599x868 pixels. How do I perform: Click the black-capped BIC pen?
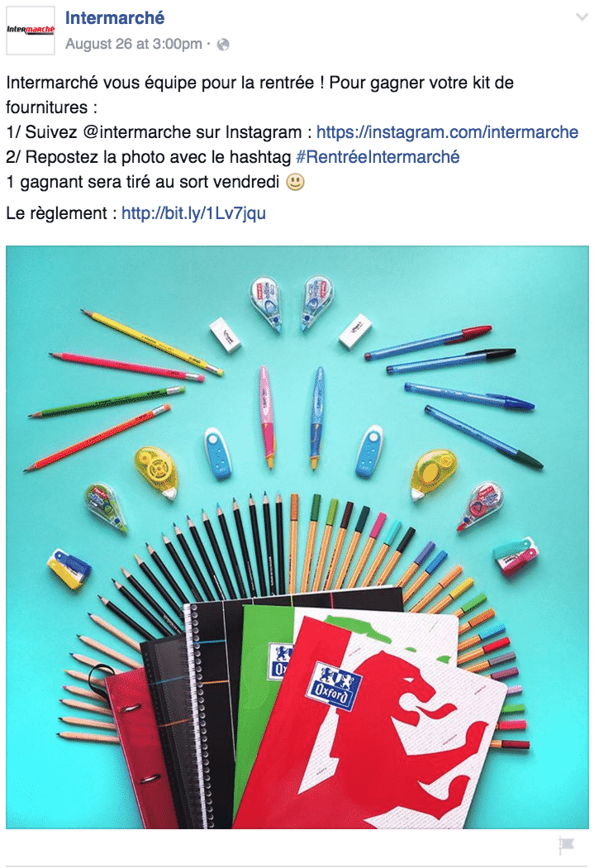pos(451,360)
